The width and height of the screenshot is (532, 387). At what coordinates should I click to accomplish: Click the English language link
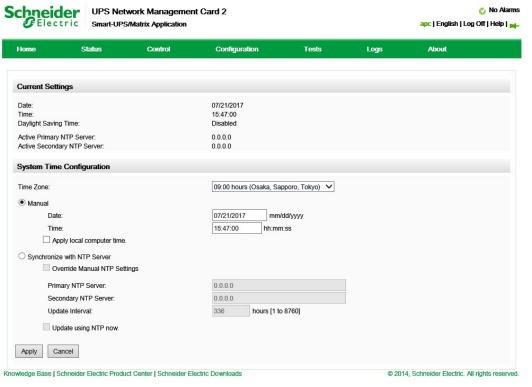click(x=447, y=24)
